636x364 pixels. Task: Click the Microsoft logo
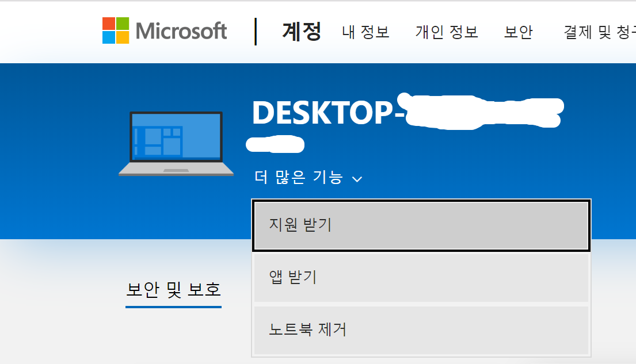tap(164, 31)
